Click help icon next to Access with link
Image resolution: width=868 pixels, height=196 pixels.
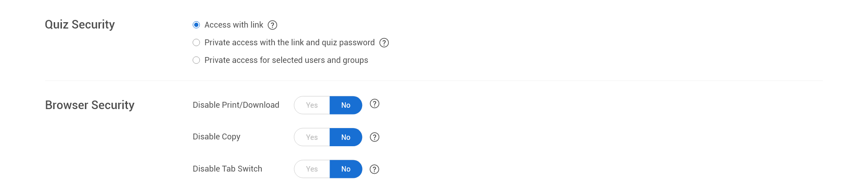272,25
